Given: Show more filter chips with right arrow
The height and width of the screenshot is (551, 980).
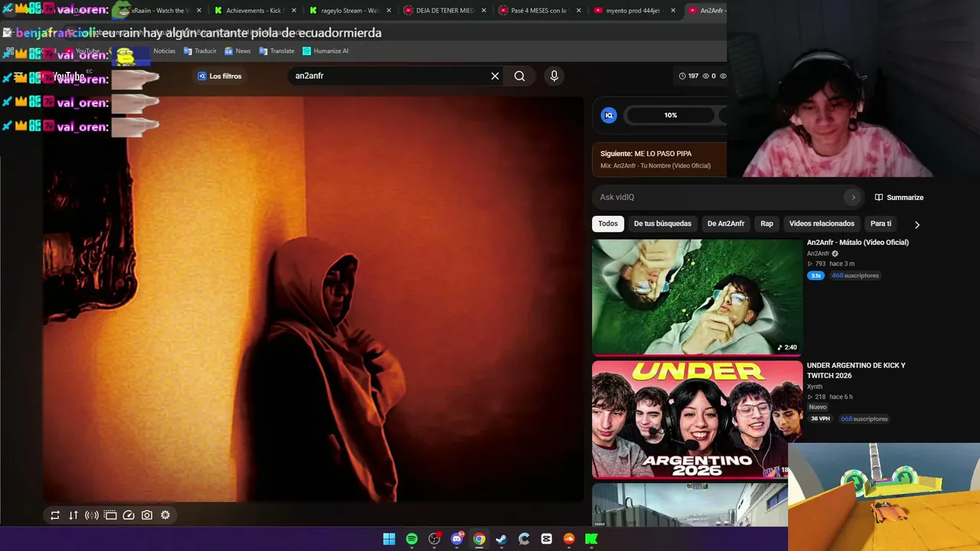Looking at the screenshot, I should point(916,224).
